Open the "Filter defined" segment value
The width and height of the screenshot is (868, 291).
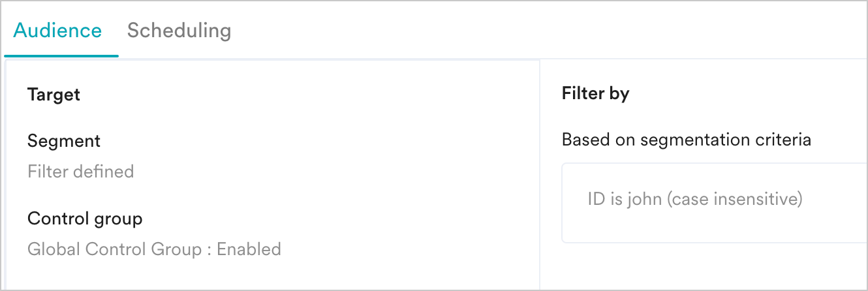(80, 172)
